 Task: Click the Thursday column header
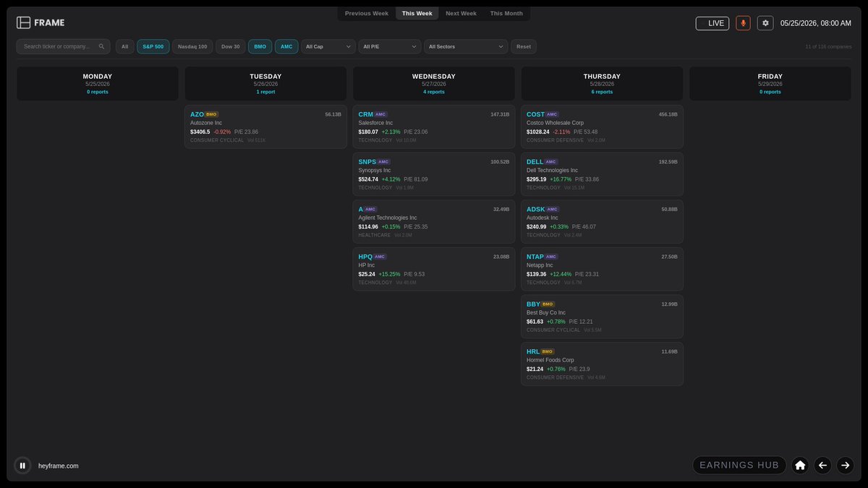coord(602,84)
